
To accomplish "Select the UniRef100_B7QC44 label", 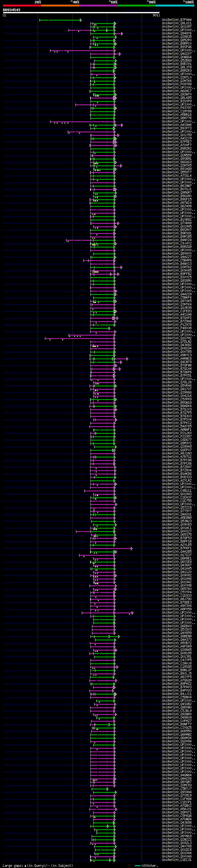I will (x=176, y=369).
